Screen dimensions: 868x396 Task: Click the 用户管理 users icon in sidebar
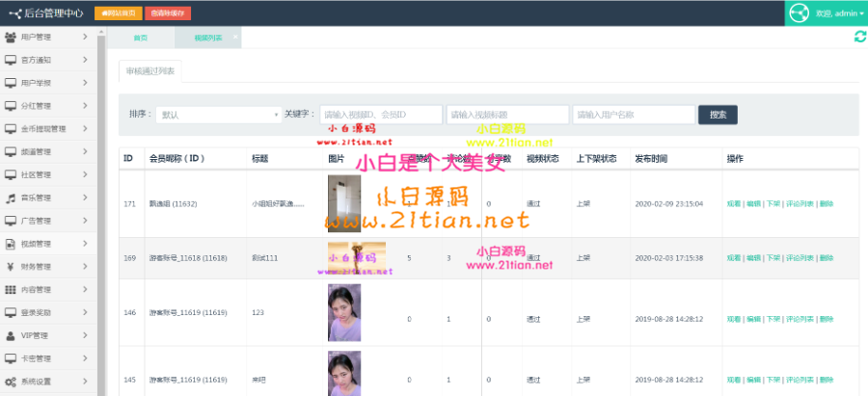pos(11,37)
